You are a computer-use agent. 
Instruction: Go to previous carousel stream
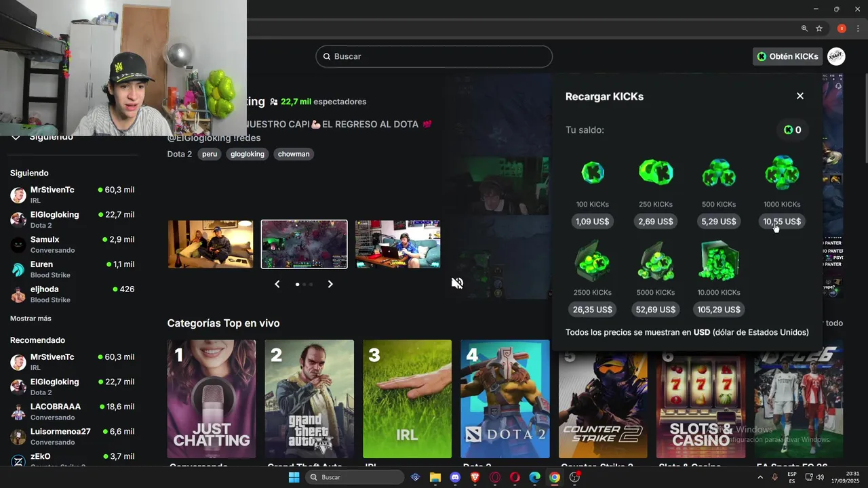click(277, 284)
